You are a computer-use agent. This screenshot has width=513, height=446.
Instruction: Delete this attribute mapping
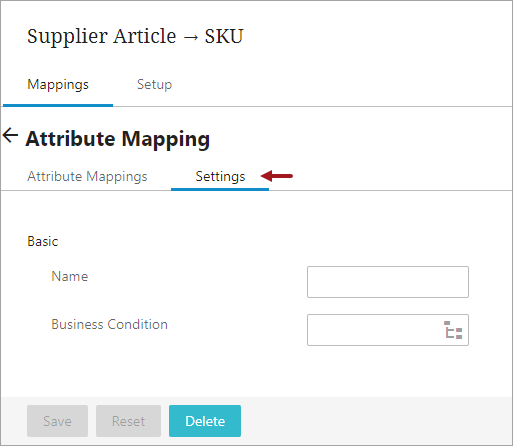point(205,421)
